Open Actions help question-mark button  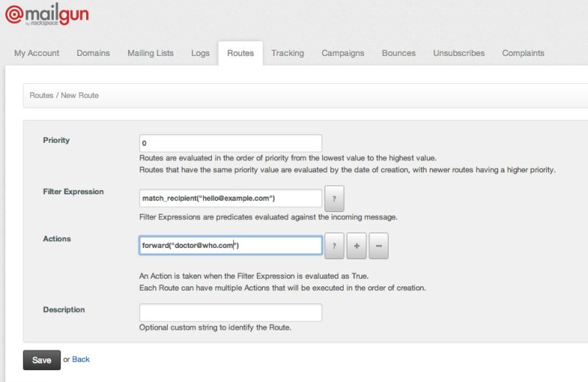click(x=334, y=246)
